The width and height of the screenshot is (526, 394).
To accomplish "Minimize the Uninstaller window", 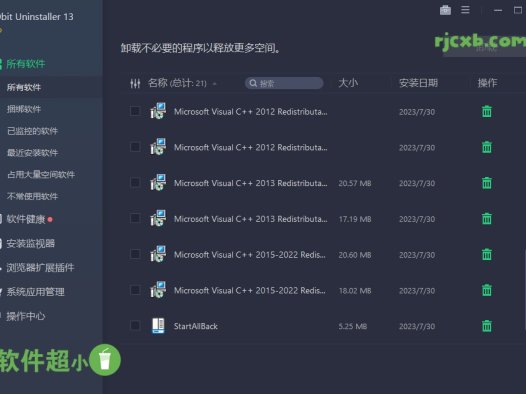I will pos(498,10).
